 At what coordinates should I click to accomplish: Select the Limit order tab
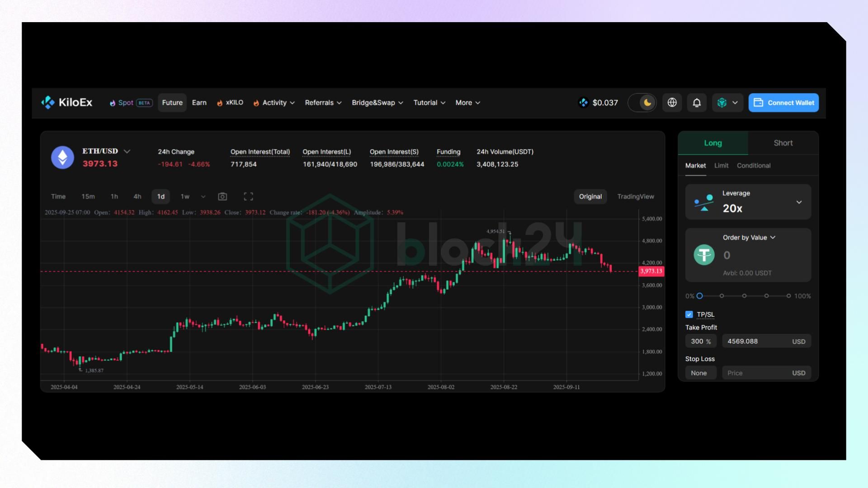pyautogui.click(x=721, y=165)
